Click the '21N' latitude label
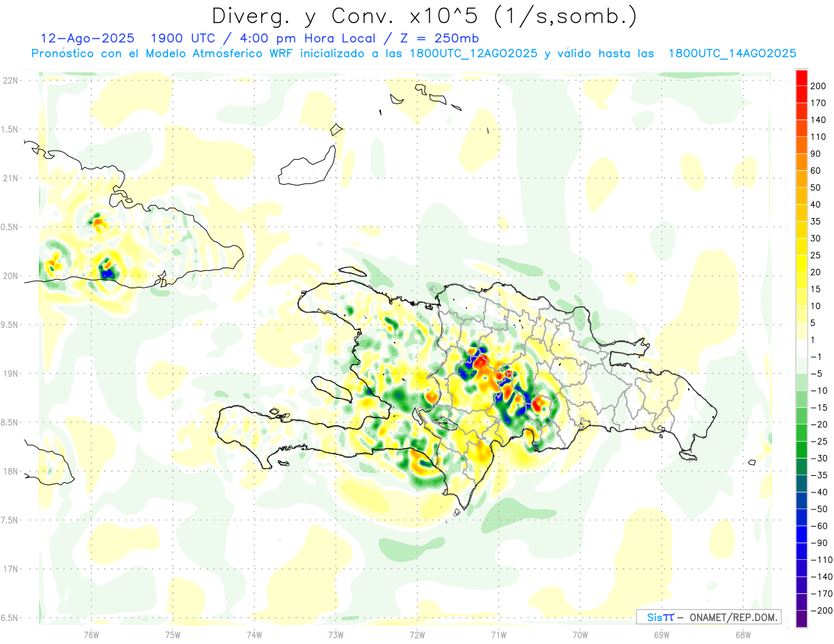Viewport: 834px width, 644px height. [10, 178]
